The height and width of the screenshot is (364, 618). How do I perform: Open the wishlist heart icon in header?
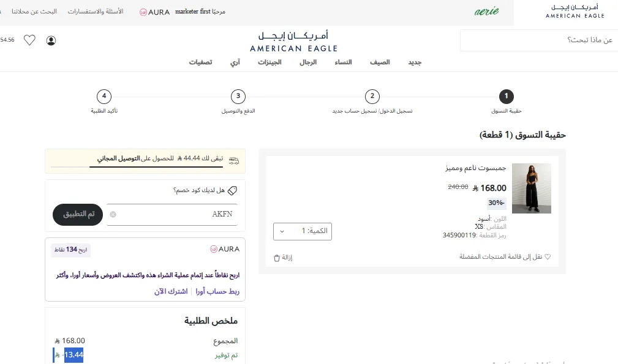(x=29, y=40)
